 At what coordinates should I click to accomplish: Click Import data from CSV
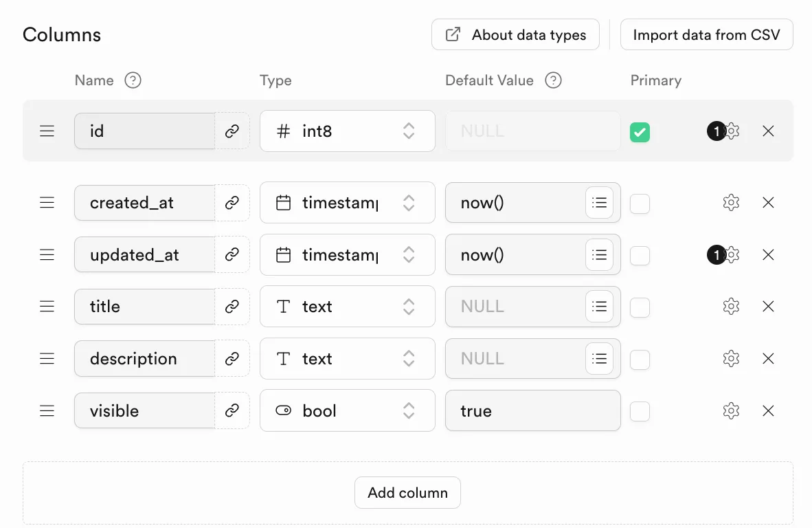click(706, 34)
